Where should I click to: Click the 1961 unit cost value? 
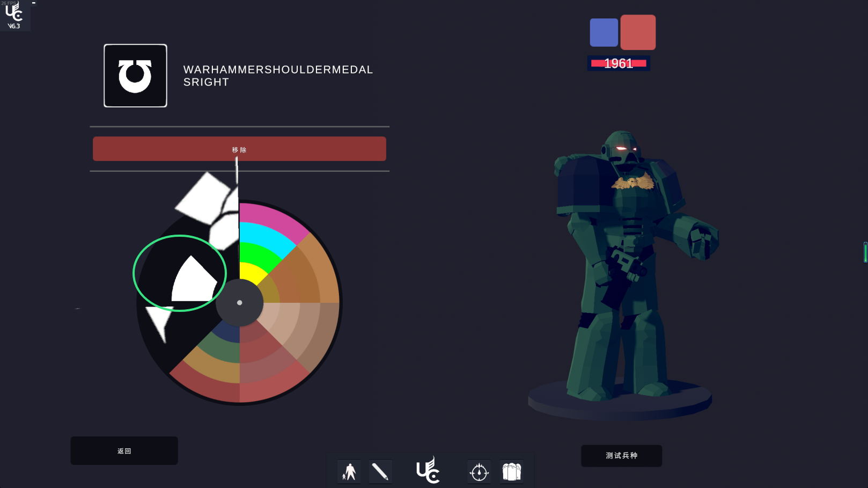(619, 63)
